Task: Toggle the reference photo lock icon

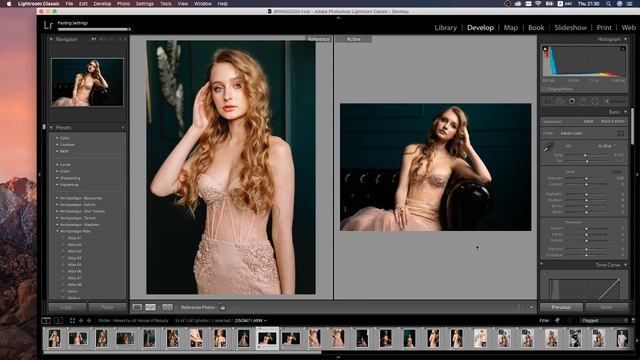Action: [x=222, y=307]
